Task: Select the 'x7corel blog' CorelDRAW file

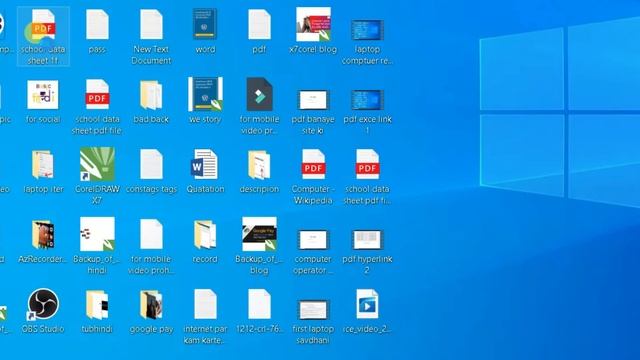Action: point(313,24)
